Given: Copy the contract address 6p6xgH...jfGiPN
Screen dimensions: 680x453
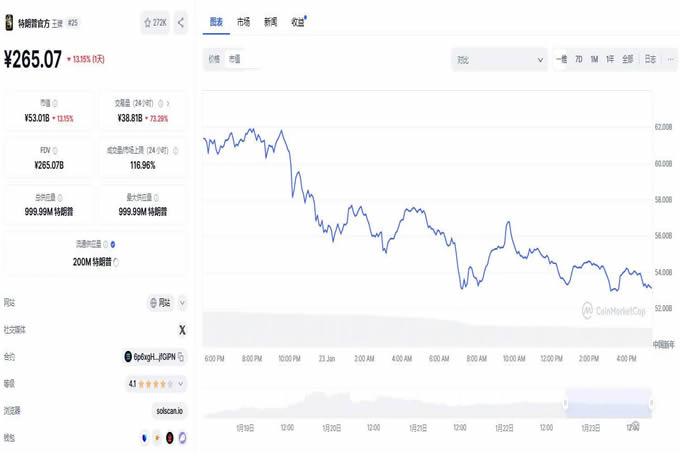Looking at the screenshot, I should [181, 356].
